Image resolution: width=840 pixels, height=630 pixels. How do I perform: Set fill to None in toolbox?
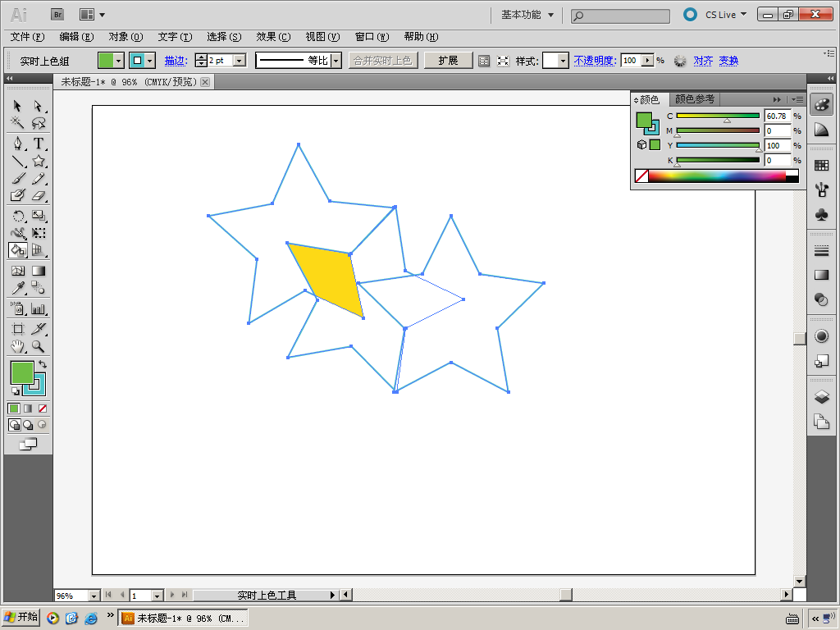(x=43, y=408)
